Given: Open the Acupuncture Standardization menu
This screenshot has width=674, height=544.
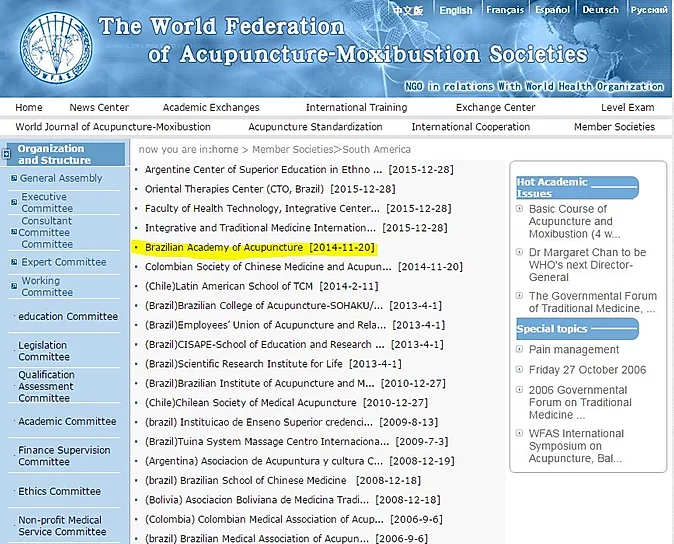Looking at the screenshot, I should [x=315, y=127].
